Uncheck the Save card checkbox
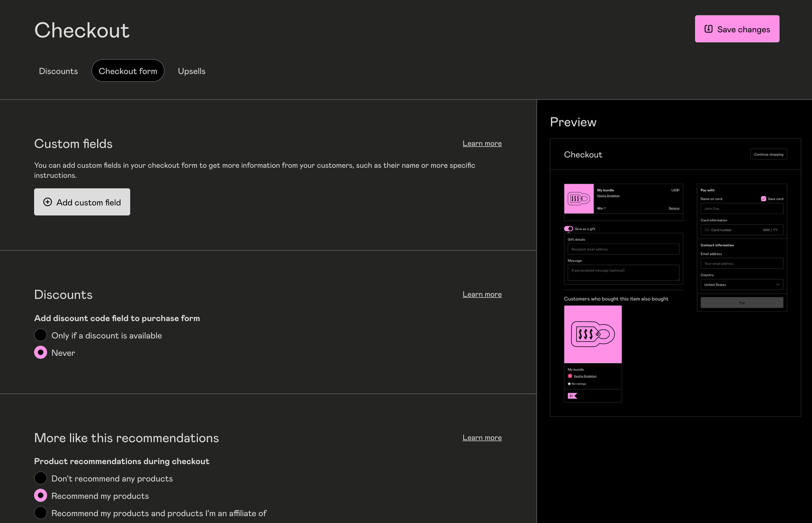 click(x=763, y=199)
